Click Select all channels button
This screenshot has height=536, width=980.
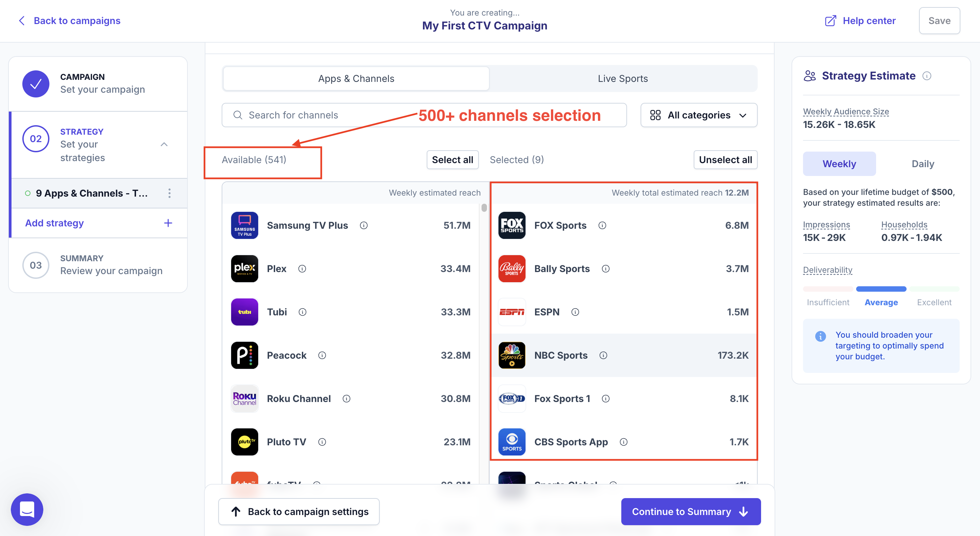click(x=452, y=160)
